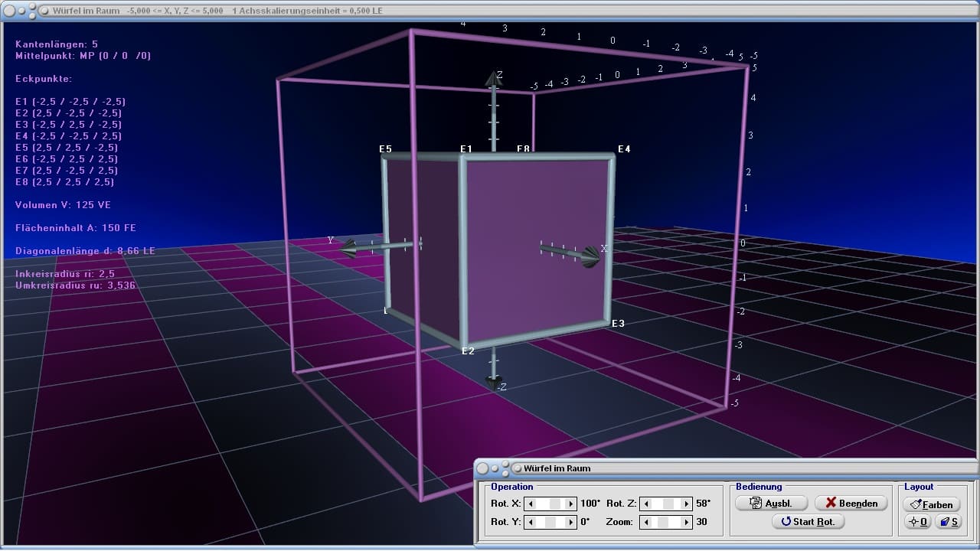Click the 'Umkreisradius ru: 3,536' text
Image resolution: width=980 pixels, height=551 pixels.
(x=76, y=285)
